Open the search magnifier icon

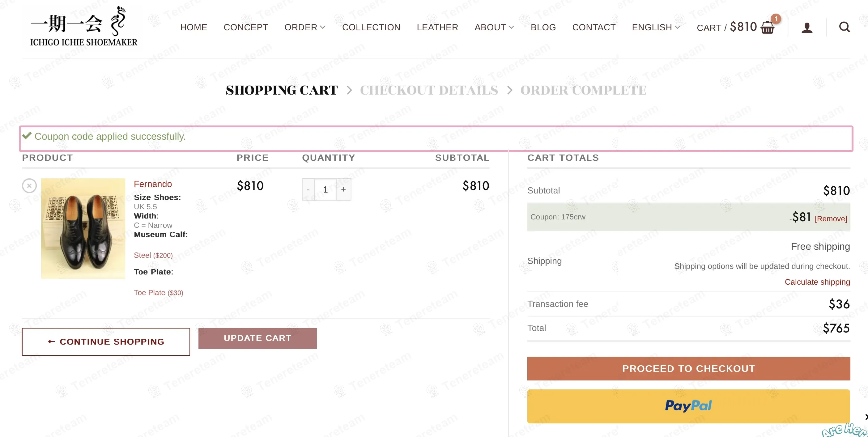[844, 27]
